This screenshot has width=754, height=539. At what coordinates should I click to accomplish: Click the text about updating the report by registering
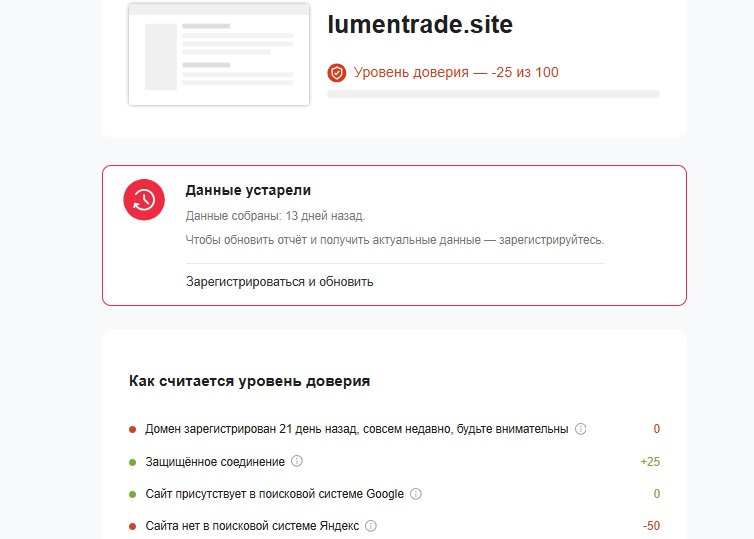pos(395,240)
